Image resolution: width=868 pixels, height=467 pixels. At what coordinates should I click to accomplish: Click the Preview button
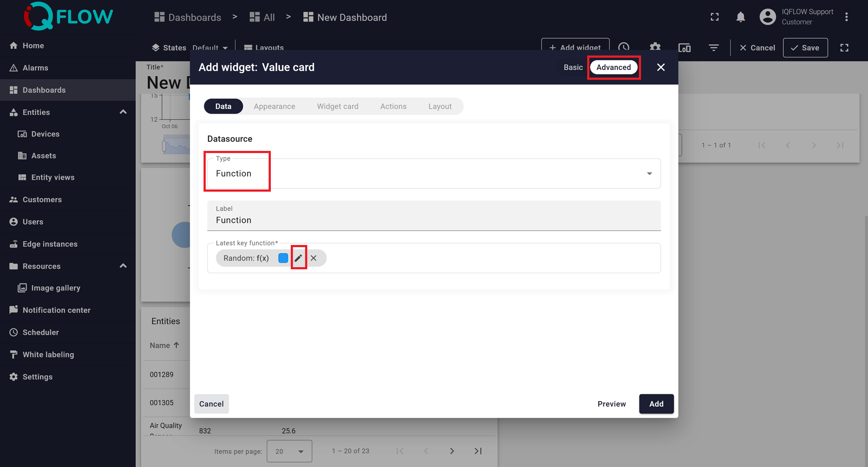612,404
